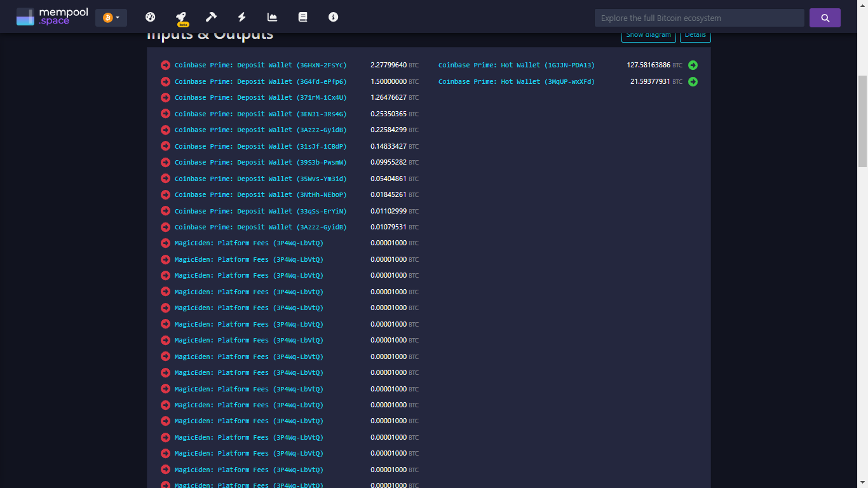Open the Accelerator rocket beta icon
868x488 pixels.
click(181, 17)
